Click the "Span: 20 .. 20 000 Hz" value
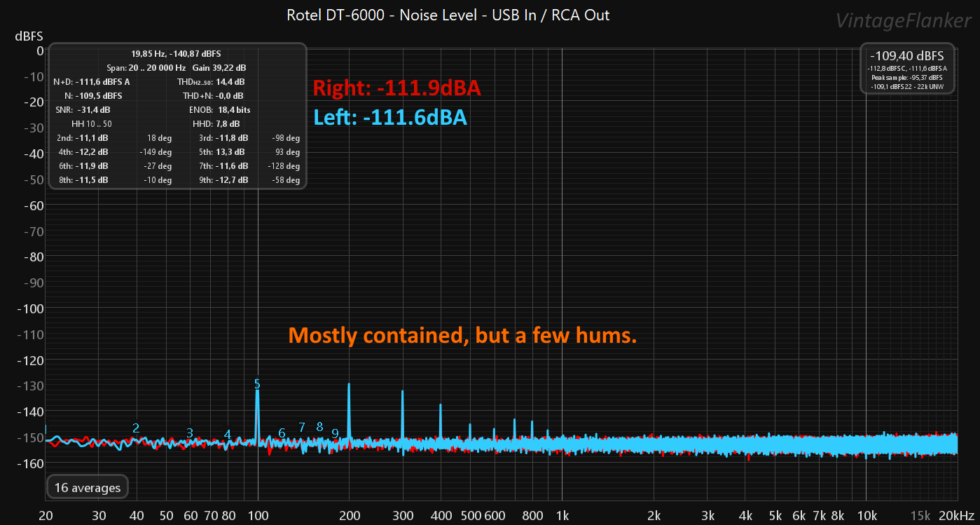The image size is (980, 525). (146, 68)
